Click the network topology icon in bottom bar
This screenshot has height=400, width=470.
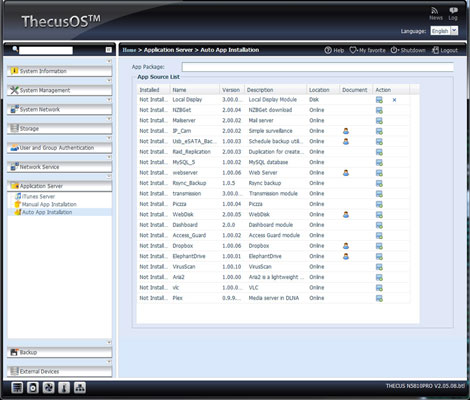[x=80, y=387]
